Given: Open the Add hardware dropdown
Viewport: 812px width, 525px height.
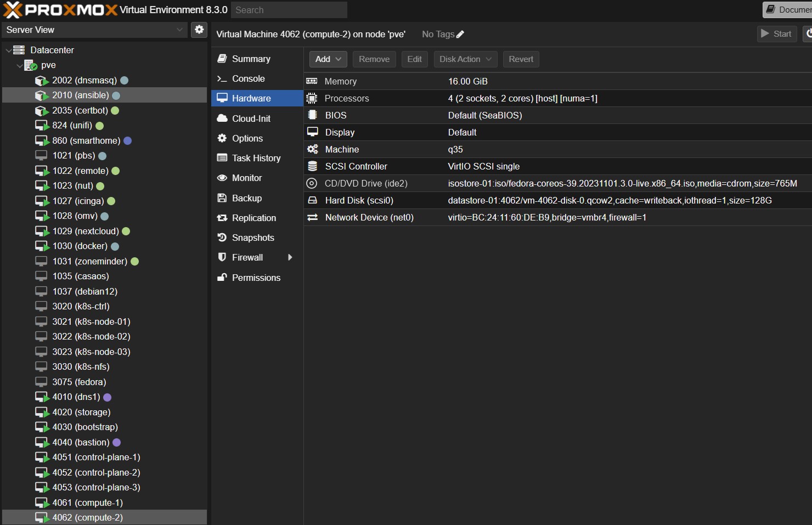Looking at the screenshot, I should (328, 59).
